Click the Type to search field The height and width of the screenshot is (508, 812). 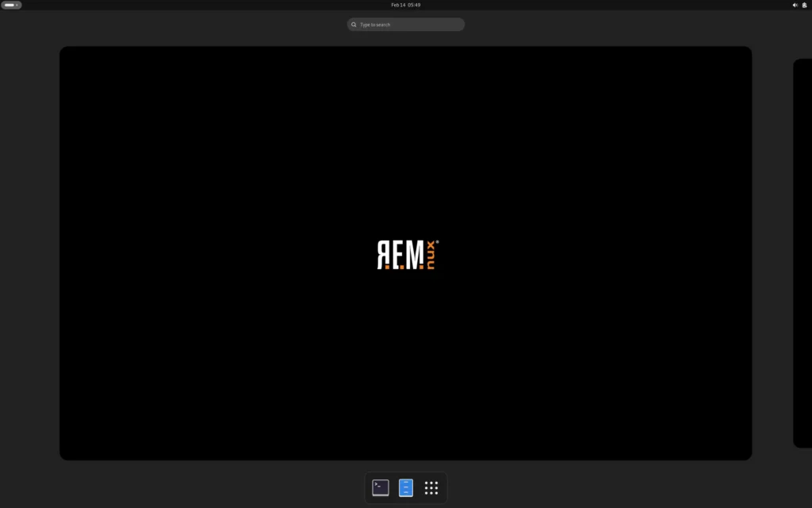click(405, 24)
